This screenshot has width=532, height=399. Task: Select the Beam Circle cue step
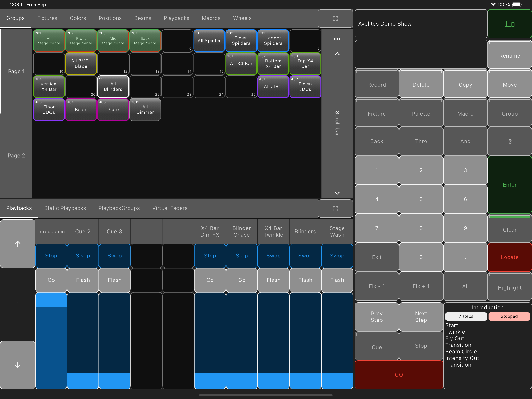coord(461,351)
